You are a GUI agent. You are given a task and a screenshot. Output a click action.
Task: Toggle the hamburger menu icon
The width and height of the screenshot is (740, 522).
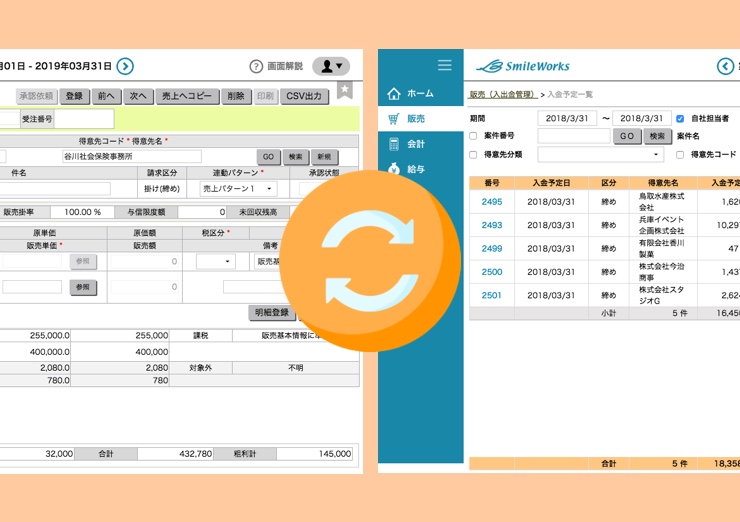click(x=445, y=65)
